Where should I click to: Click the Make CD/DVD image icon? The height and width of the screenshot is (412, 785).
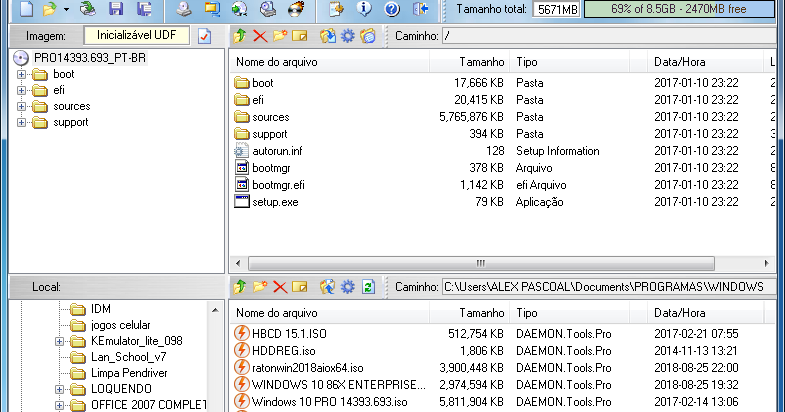click(x=184, y=9)
